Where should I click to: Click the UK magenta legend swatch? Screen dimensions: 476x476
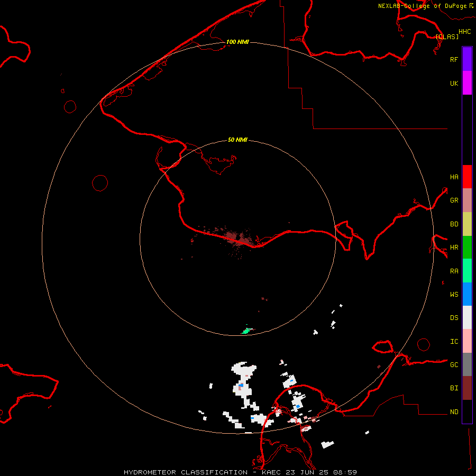[x=467, y=83]
